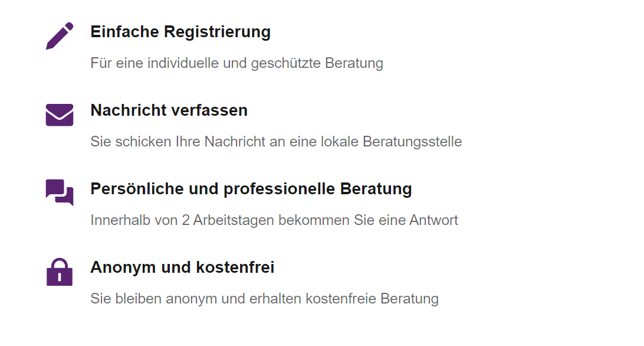Select the 'Einfache Registrierung' heading
This screenshot has height=346, width=644.
click(180, 32)
